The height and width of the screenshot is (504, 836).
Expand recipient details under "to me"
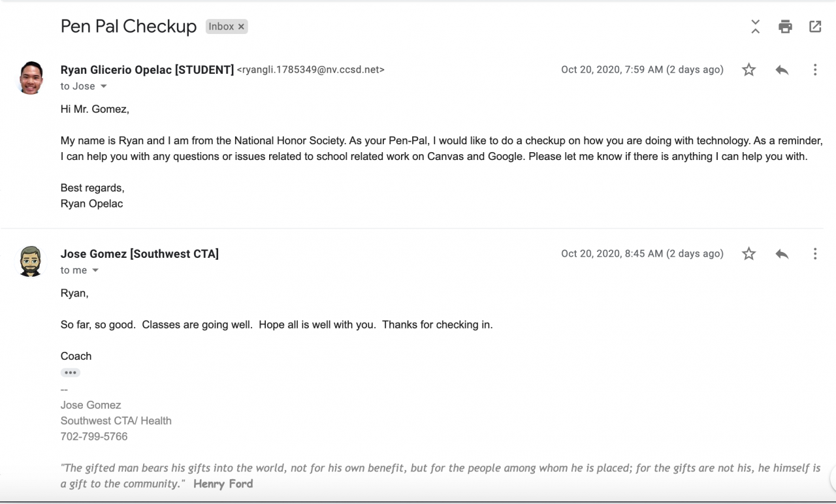click(x=95, y=271)
